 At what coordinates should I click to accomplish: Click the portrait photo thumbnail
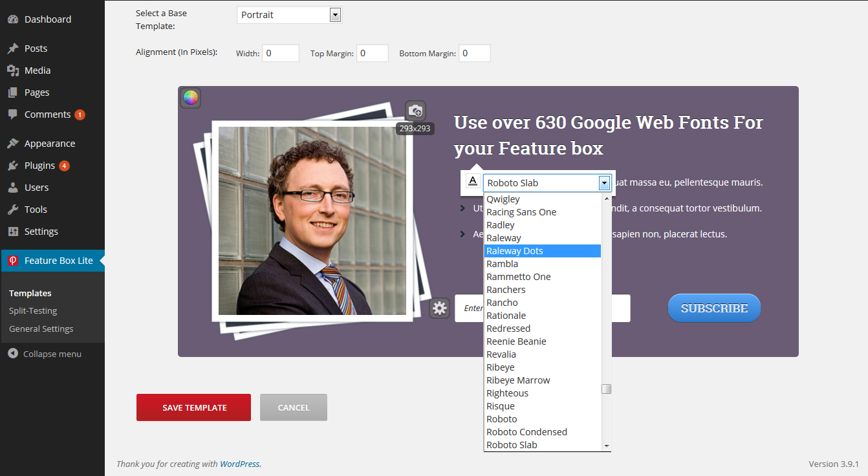312,221
